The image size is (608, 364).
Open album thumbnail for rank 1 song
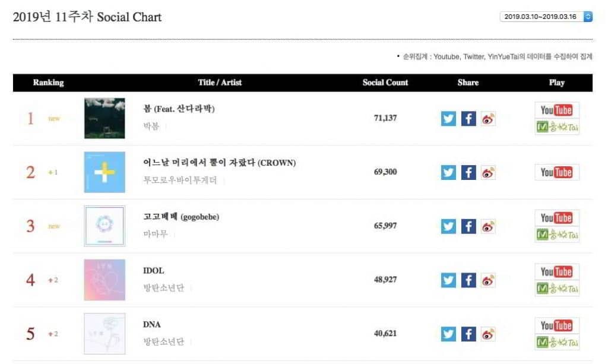tap(104, 118)
